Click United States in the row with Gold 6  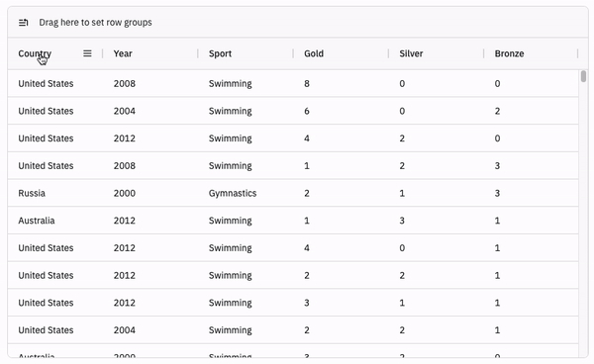[x=46, y=111]
